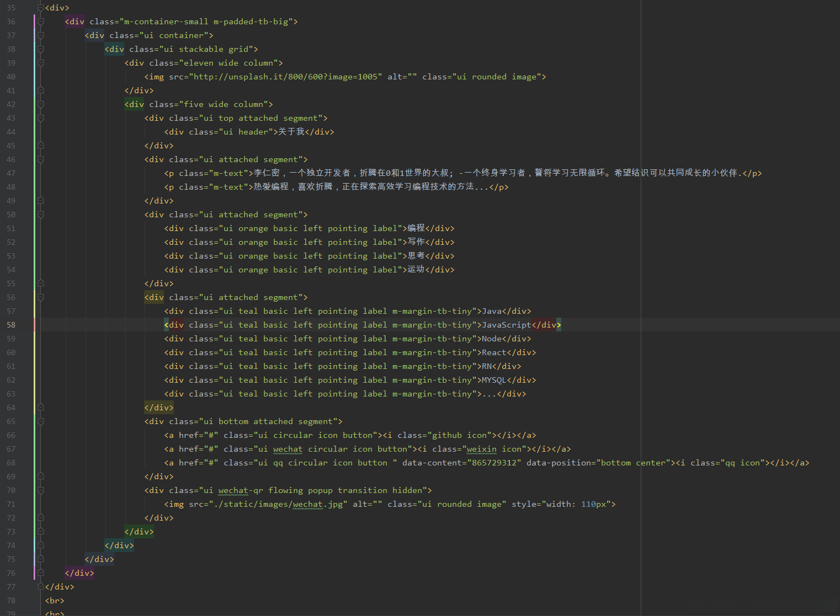Collapse the attached segment fold on line 46
Image resolution: width=840 pixels, height=616 pixels.
click(x=40, y=159)
